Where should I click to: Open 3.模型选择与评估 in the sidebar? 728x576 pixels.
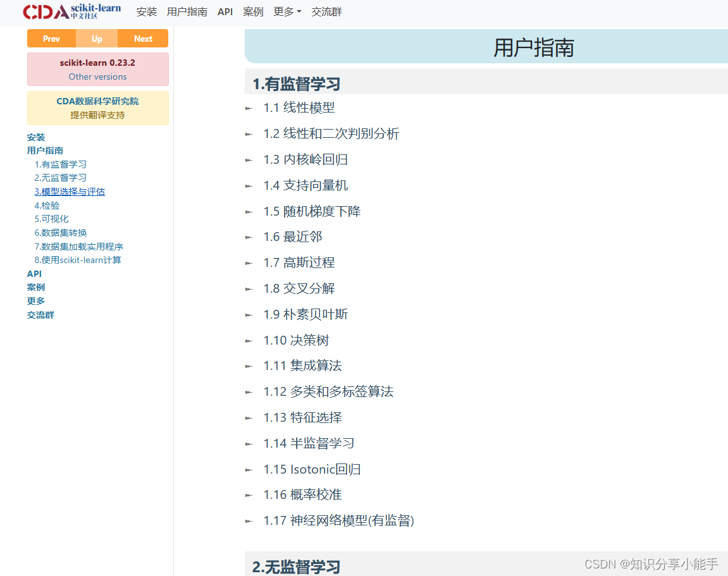click(70, 191)
